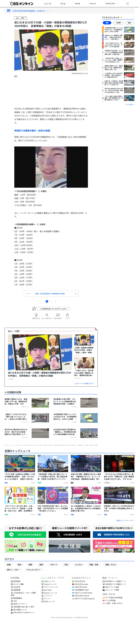
Task: Click the おい、八田！ tag above the headline
Action: (x=21, y=18)
